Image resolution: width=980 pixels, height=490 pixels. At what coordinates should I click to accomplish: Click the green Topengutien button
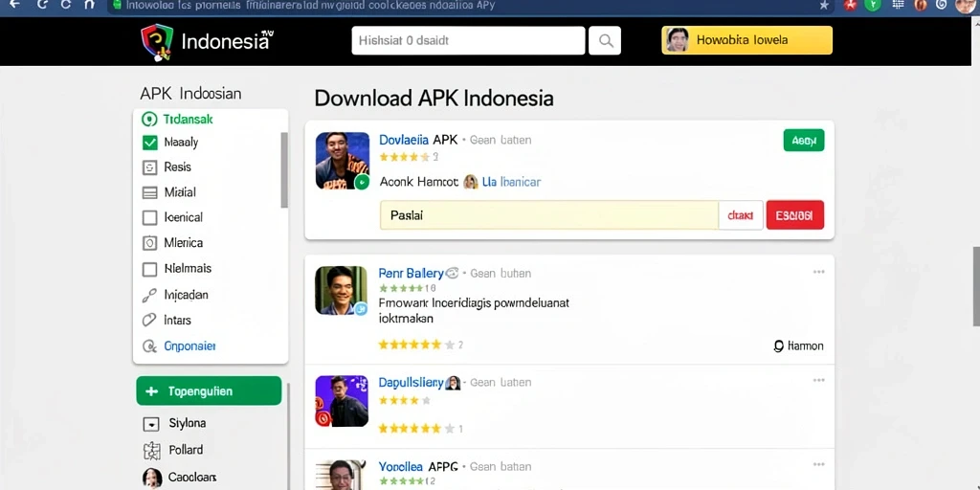(x=209, y=391)
